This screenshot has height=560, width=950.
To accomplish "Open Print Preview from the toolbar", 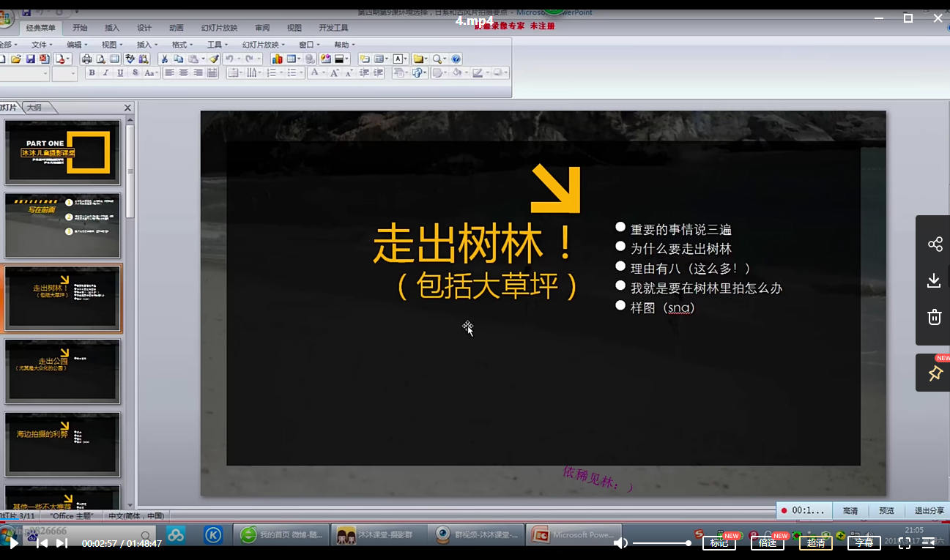I will click(101, 59).
